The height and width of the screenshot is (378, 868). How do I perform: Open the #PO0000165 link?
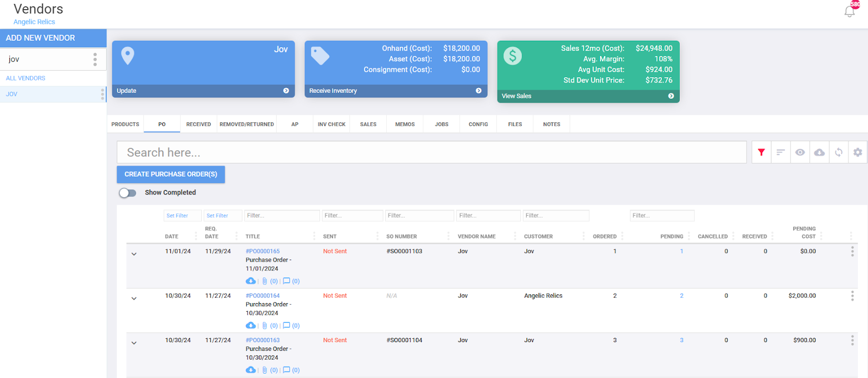tap(263, 251)
